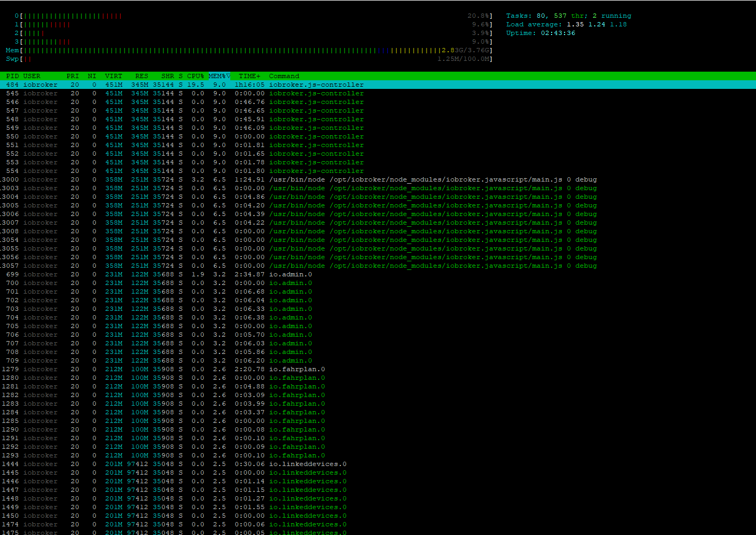Click the Load average readout

[566, 24]
